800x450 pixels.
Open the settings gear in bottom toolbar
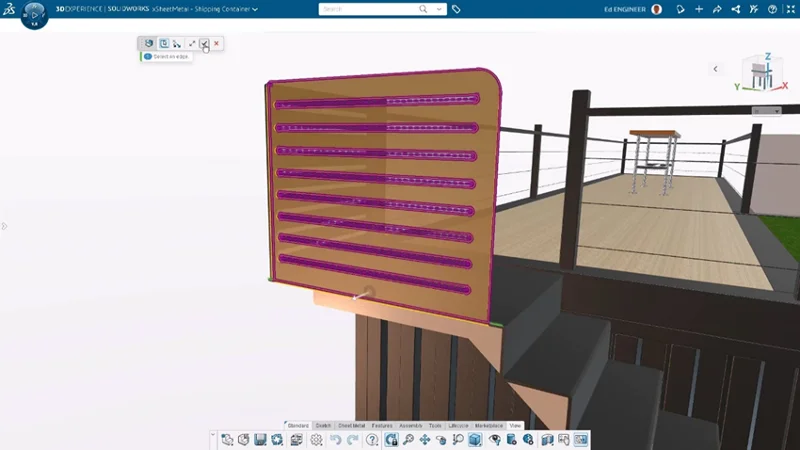point(316,440)
